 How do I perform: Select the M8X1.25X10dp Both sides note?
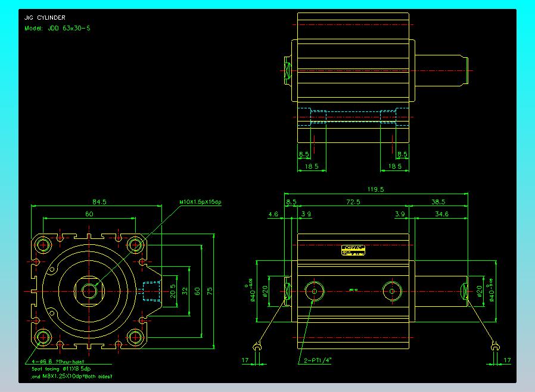pyautogui.click(x=71, y=377)
